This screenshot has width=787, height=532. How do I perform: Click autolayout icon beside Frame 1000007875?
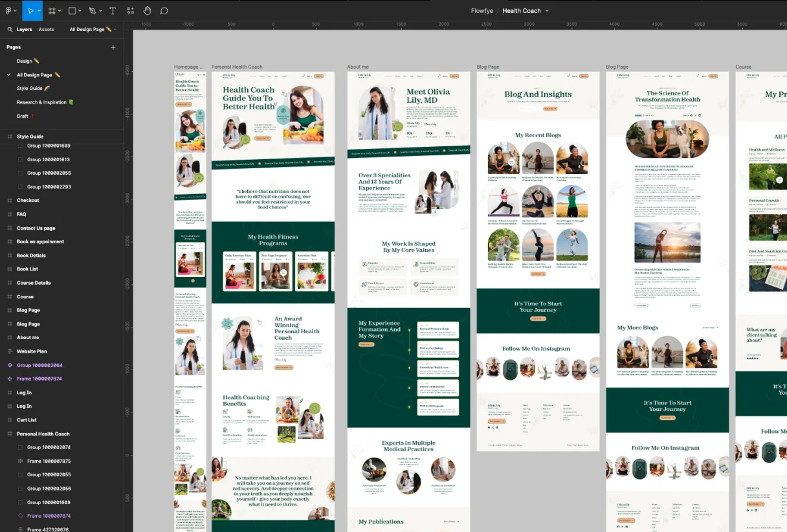[20, 461]
